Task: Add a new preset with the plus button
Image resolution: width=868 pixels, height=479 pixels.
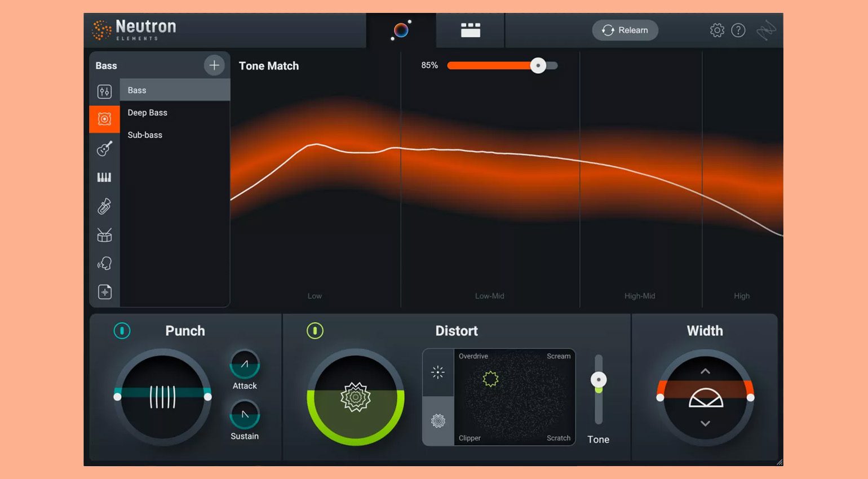Action: (214, 65)
